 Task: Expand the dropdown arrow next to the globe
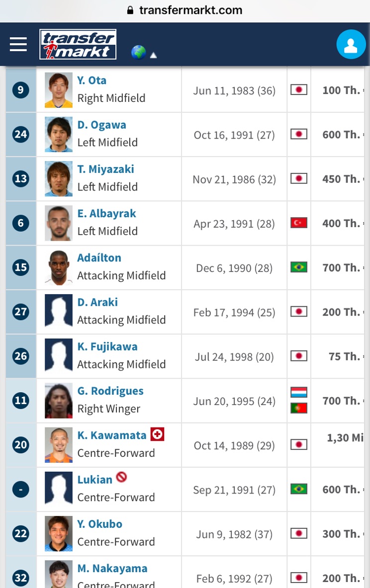pos(153,55)
